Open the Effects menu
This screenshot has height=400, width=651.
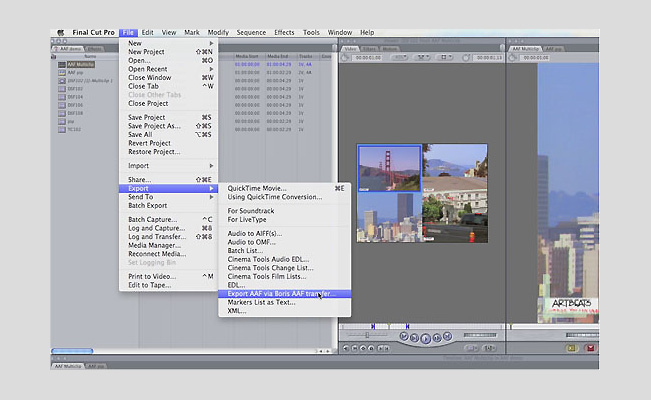(x=284, y=32)
